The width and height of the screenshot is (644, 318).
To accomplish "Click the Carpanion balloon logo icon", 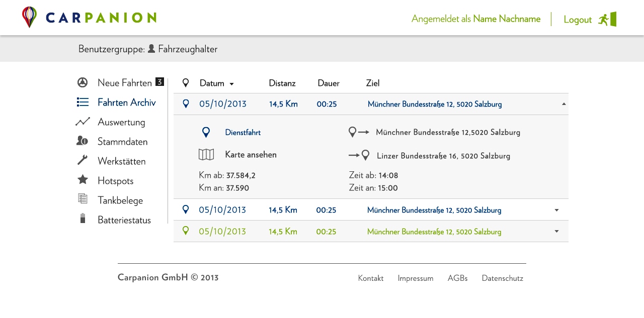I will (29, 17).
